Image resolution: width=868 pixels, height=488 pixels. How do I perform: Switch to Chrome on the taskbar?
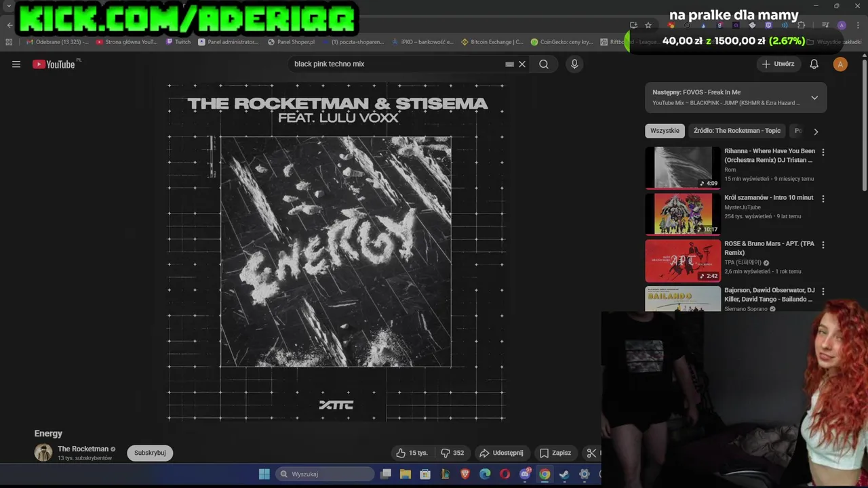pos(545,474)
